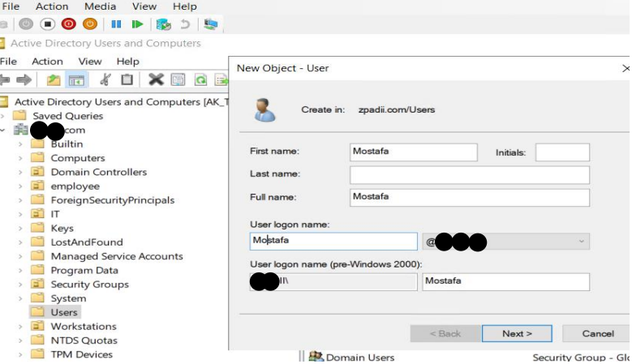Image resolution: width=632 pixels, height=364 pixels.
Task: Click the green Refresh icon
Action: tap(200, 79)
